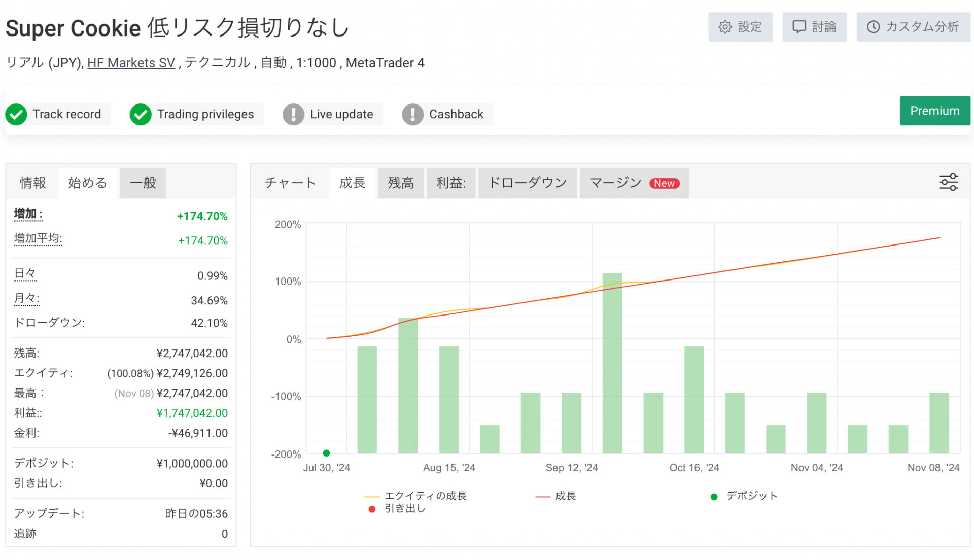Click the green deposit dot on chart
The height and width of the screenshot is (560, 974).
click(x=326, y=453)
